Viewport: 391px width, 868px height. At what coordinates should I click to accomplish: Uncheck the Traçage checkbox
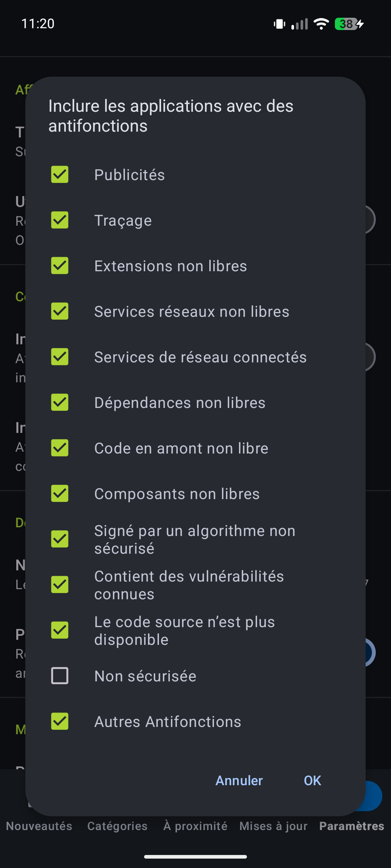click(60, 220)
